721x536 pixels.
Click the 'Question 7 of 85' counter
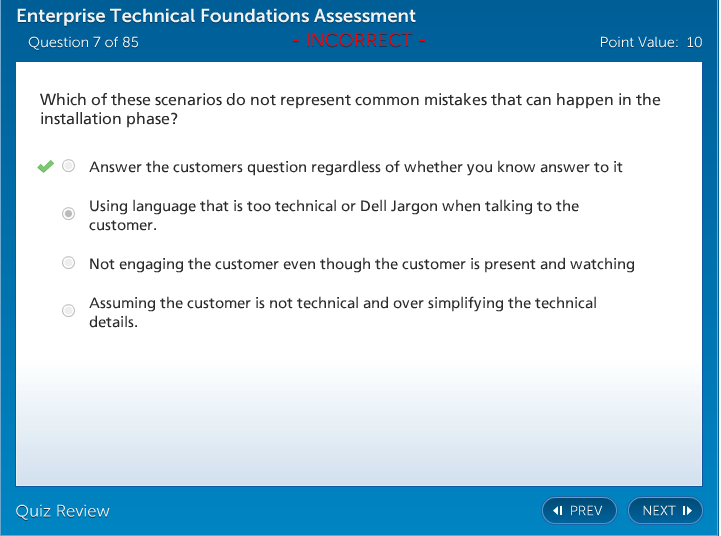pos(83,42)
